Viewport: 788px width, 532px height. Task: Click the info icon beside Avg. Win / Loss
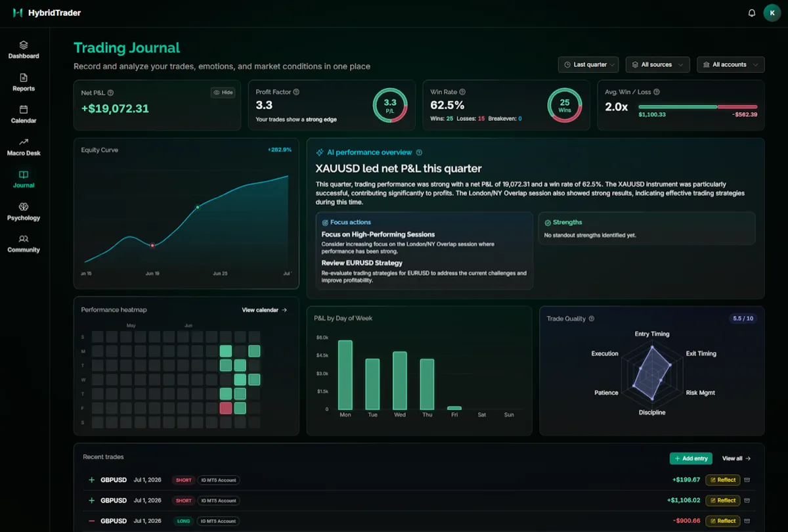[657, 92]
